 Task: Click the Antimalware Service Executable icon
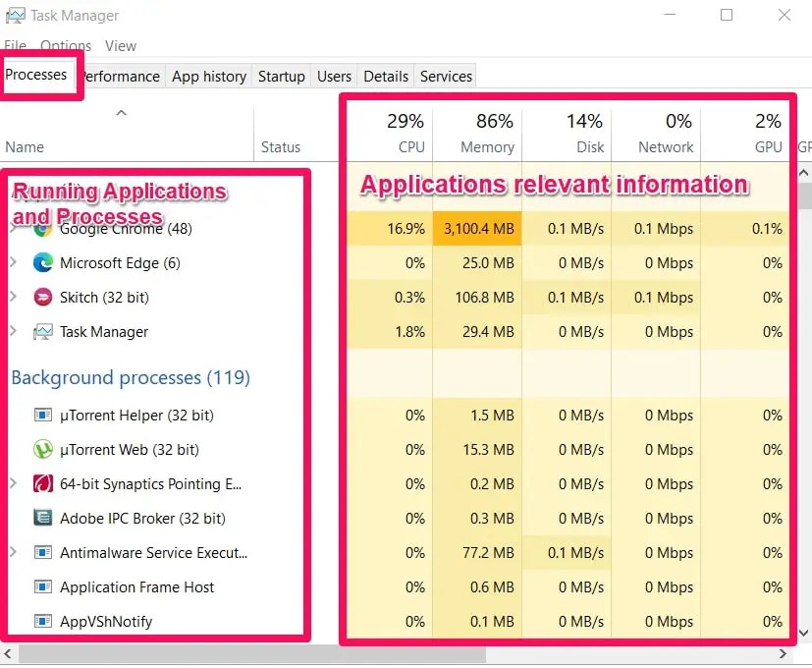42,552
